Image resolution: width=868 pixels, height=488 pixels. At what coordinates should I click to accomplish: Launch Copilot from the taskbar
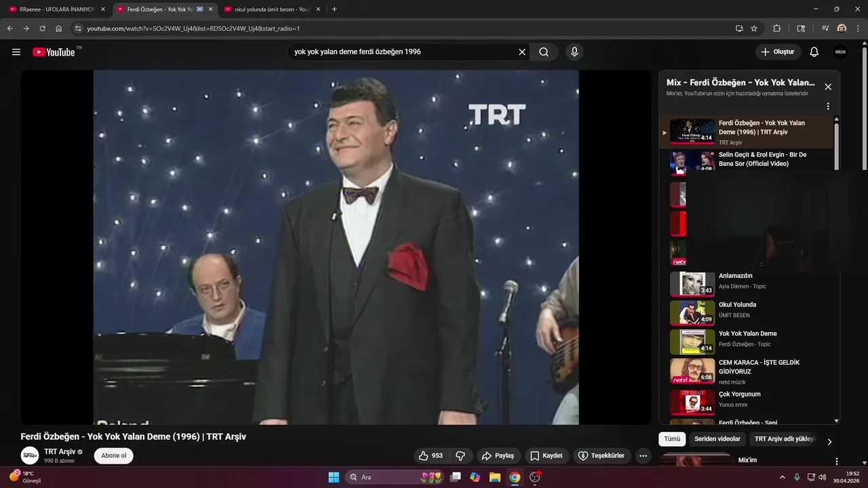point(475,477)
